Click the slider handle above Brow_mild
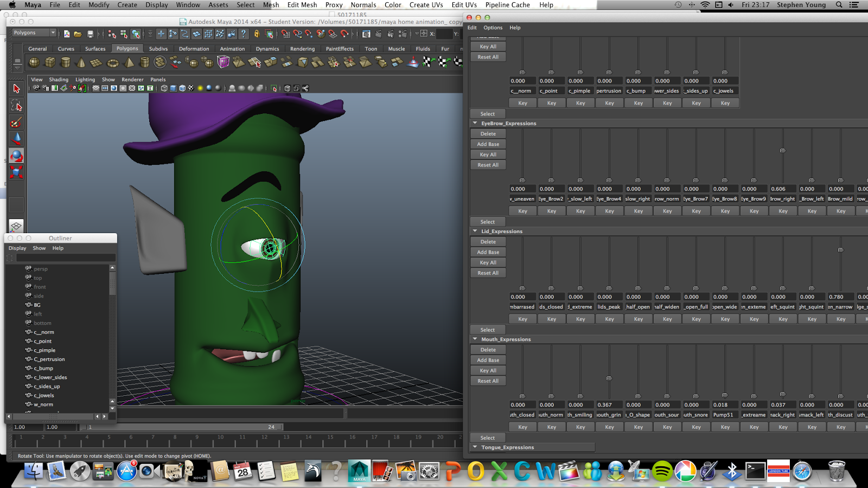This screenshot has height=488, width=868. (x=840, y=181)
